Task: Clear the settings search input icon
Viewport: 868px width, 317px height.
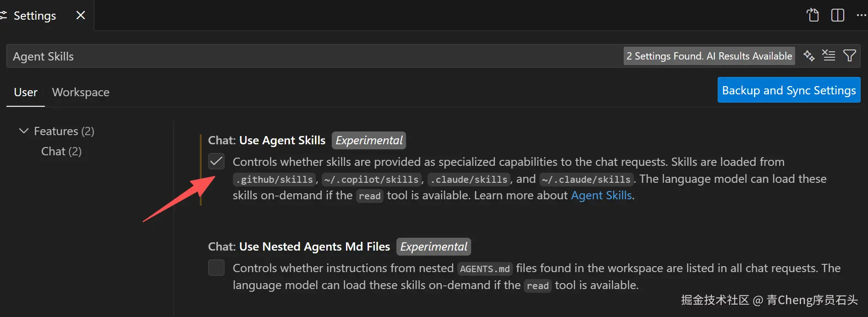Action: click(829, 56)
